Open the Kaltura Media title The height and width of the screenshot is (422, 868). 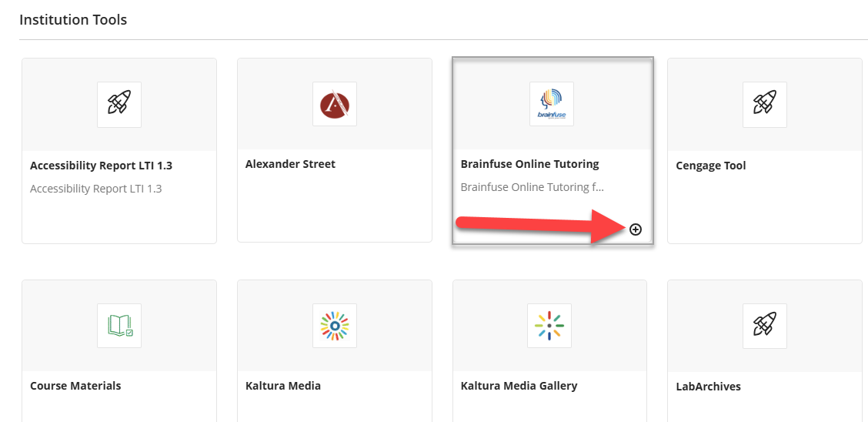pos(283,386)
